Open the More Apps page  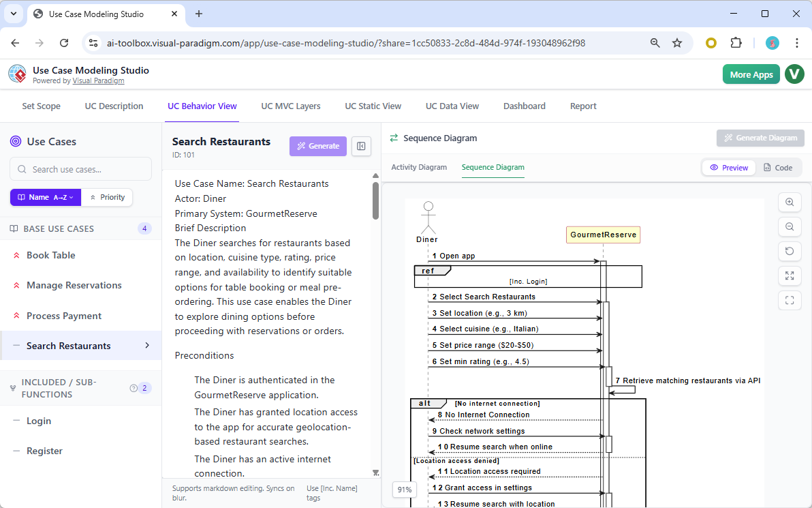pos(751,74)
